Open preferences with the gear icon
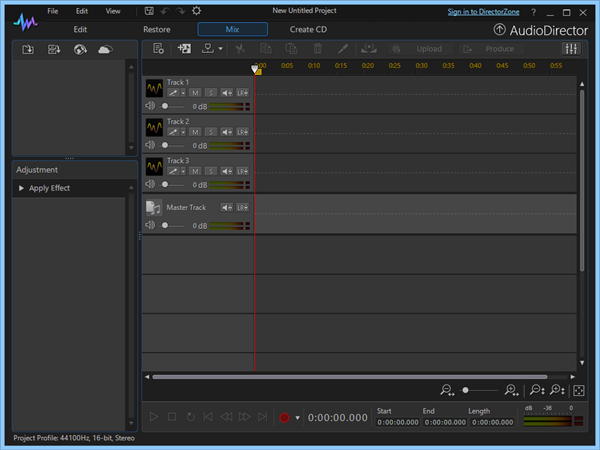The image size is (600, 450). click(x=197, y=11)
